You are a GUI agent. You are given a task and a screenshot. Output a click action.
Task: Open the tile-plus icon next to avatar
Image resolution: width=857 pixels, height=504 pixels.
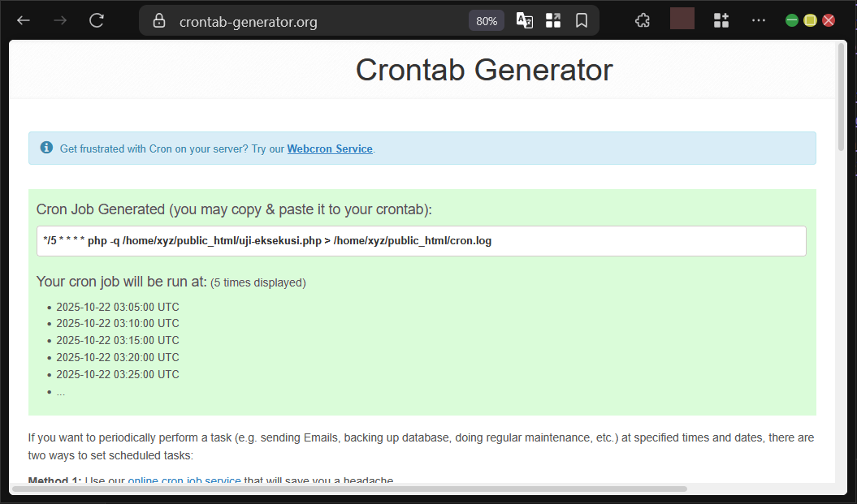point(721,21)
